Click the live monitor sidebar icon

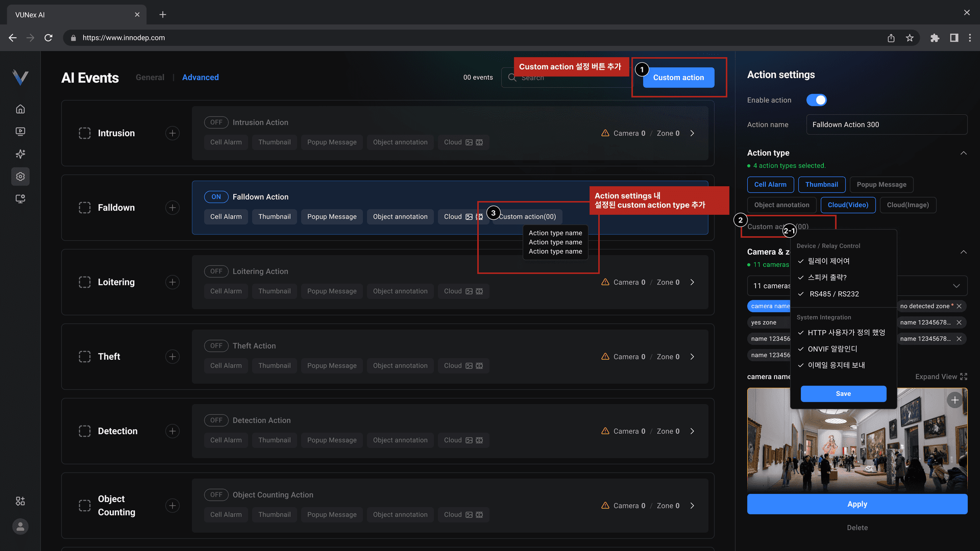20,132
